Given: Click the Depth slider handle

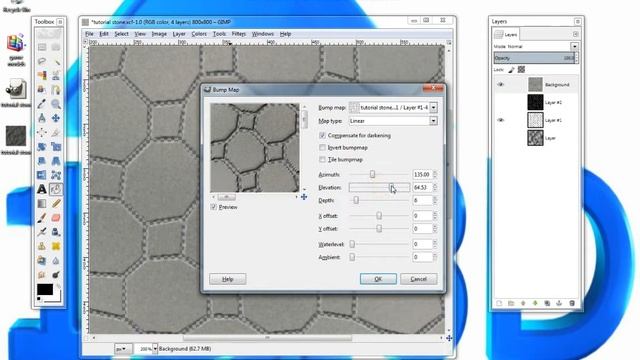Looking at the screenshot, I should tap(356, 200).
